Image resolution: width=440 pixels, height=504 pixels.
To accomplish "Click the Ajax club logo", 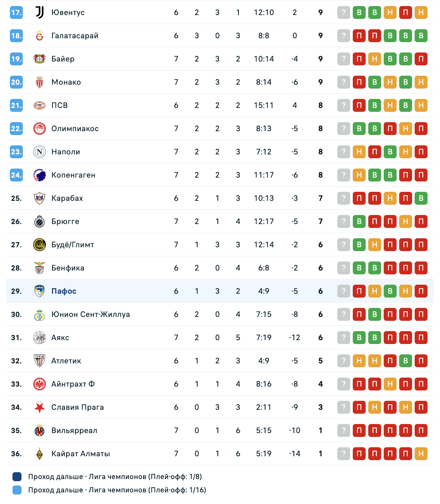I will coord(40,338).
